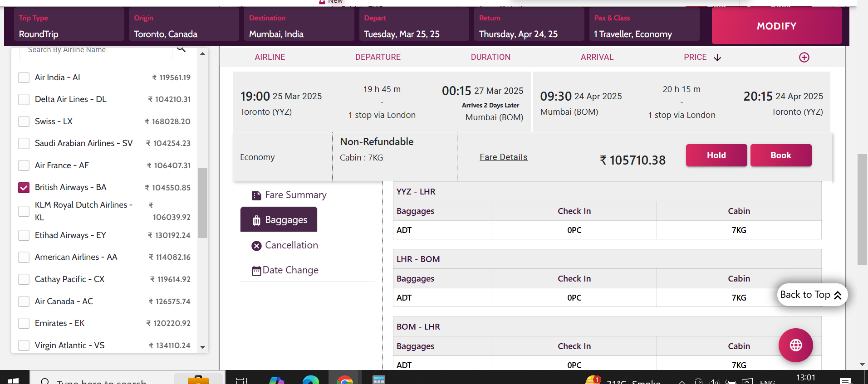The image size is (868, 384).
Task: Click the price sort arrow icon
Action: (x=717, y=58)
